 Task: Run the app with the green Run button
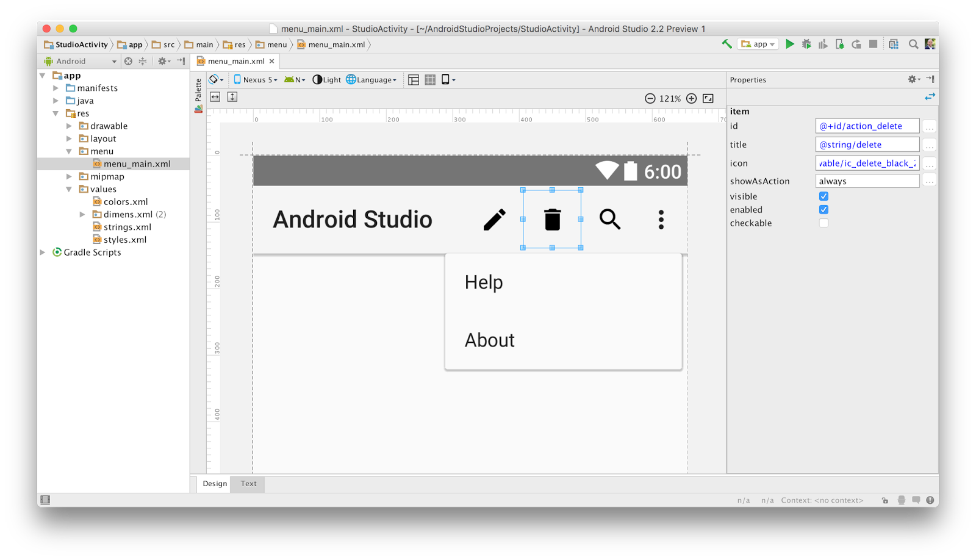(x=790, y=44)
